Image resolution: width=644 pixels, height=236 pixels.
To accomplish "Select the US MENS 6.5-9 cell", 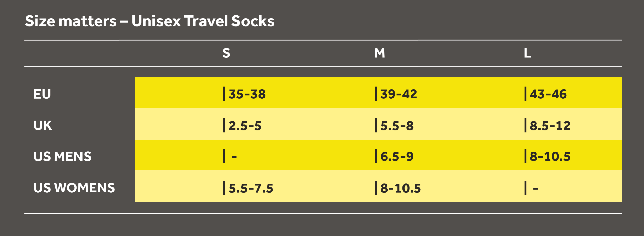I will [x=397, y=156].
